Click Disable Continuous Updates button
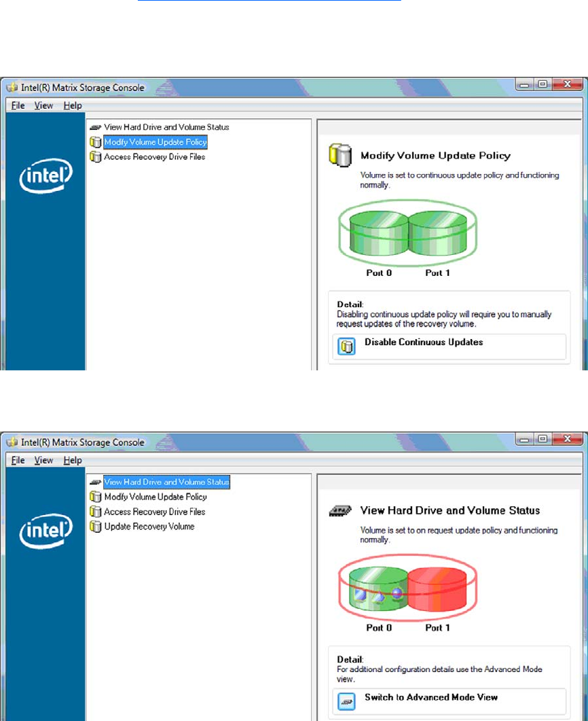Viewport: 588px width, 721px height. (x=449, y=347)
